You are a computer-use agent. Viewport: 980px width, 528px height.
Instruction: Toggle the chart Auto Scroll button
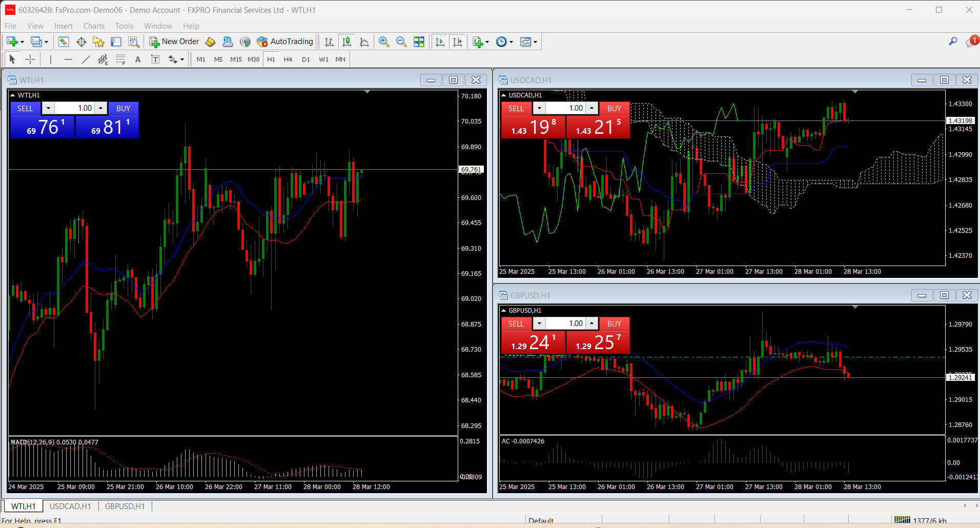440,42
